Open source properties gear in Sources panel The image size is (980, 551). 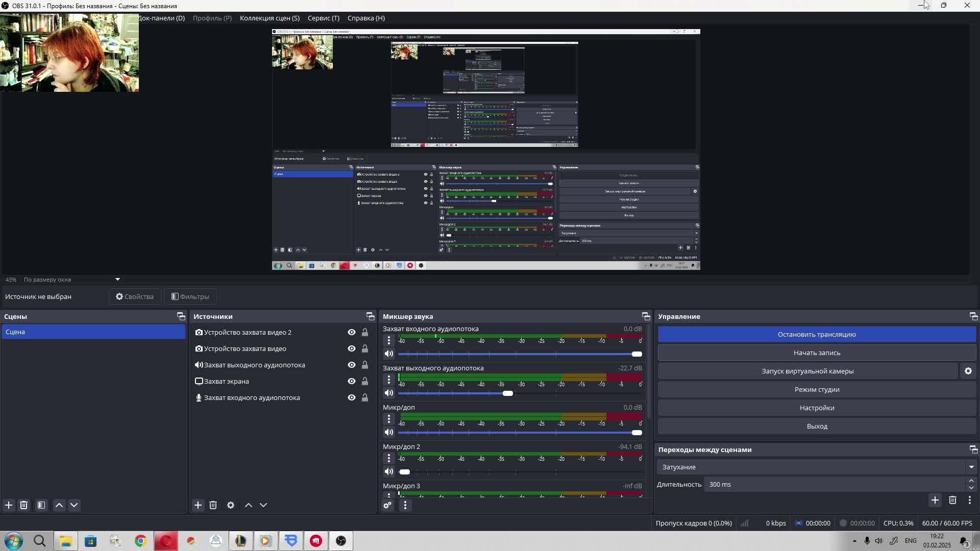[231, 505]
